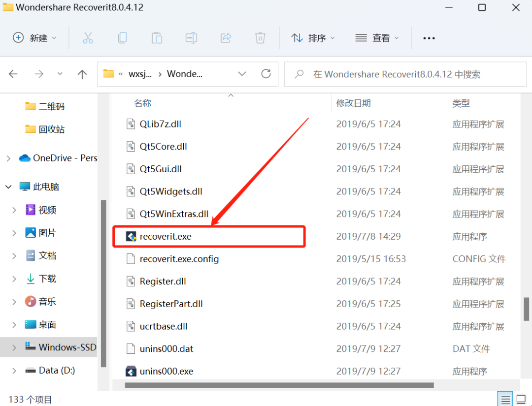Image resolution: width=532 pixels, height=406 pixels.
Task: Open OneDrive - Personal in sidebar
Action: [x=58, y=158]
